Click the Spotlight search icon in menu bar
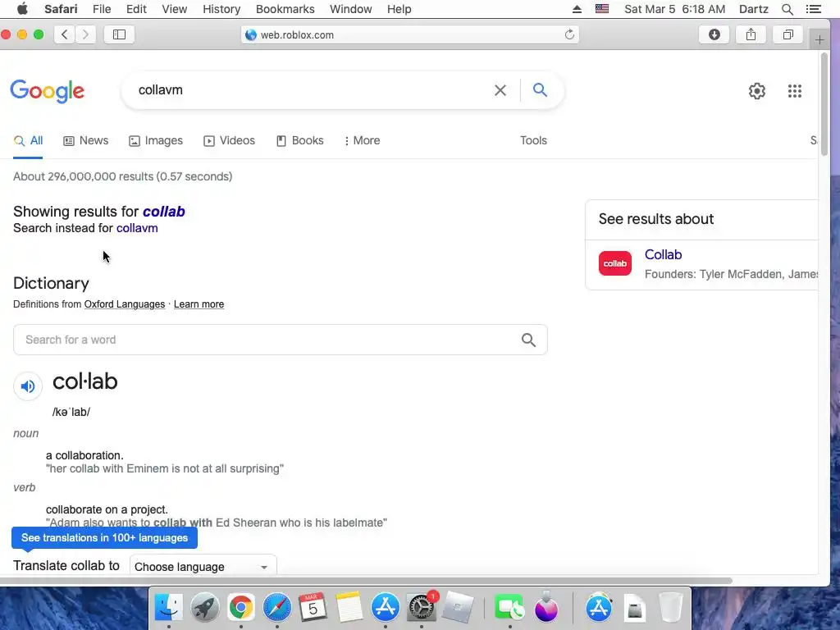The image size is (840, 630). (787, 9)
